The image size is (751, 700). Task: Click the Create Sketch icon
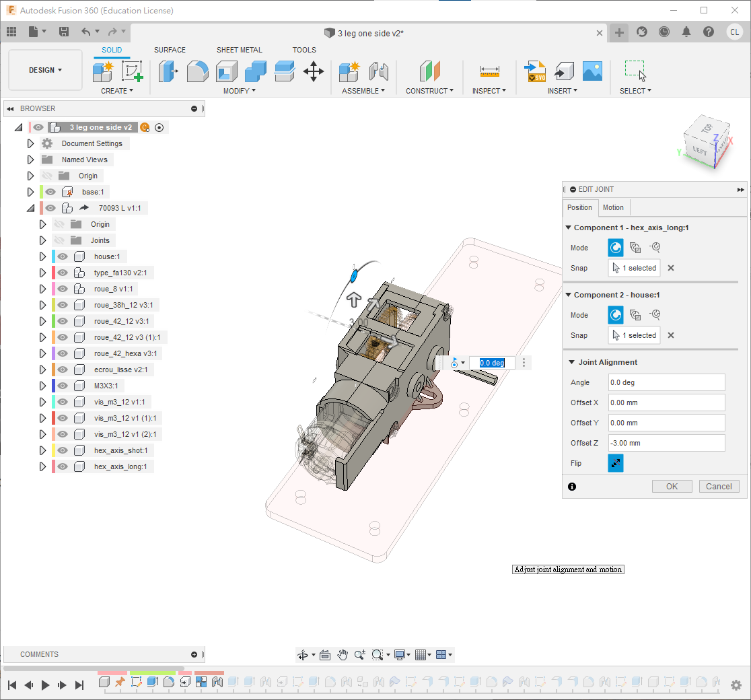pos(132,71)
